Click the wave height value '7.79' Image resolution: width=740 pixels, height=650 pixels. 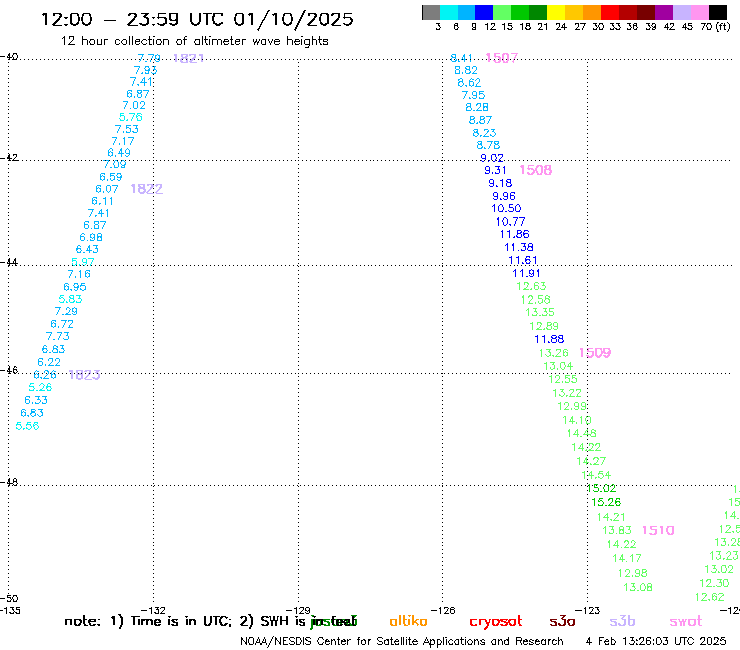(x=149, y=58)
